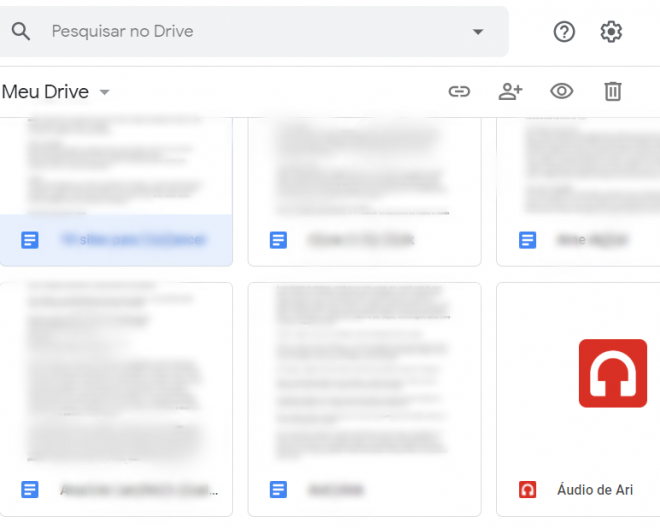The height and width of the screenshot is (528, 660).
Task: Focus the Pesquisar no Drive search field
Action: pos(253,32)
